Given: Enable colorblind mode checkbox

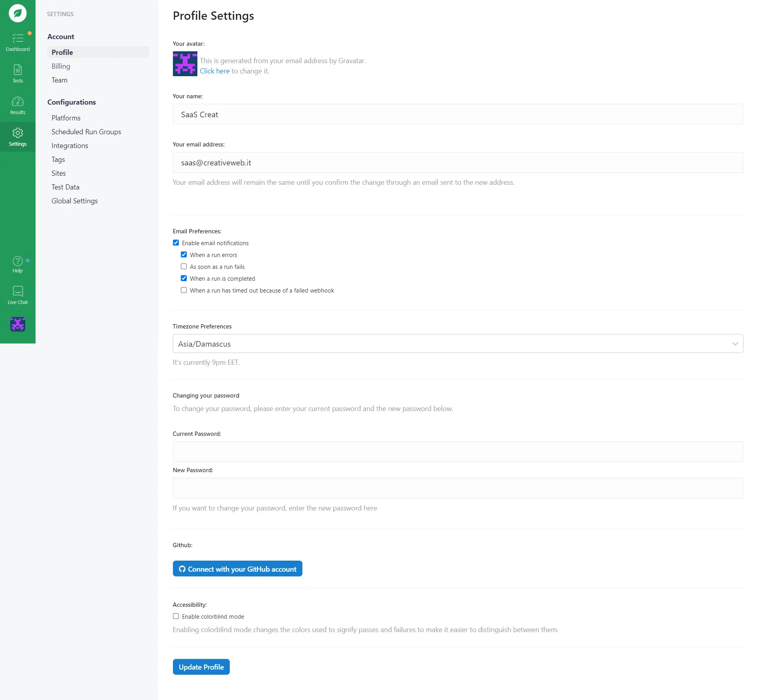Looking at the screenshot, I should point(176,616).
